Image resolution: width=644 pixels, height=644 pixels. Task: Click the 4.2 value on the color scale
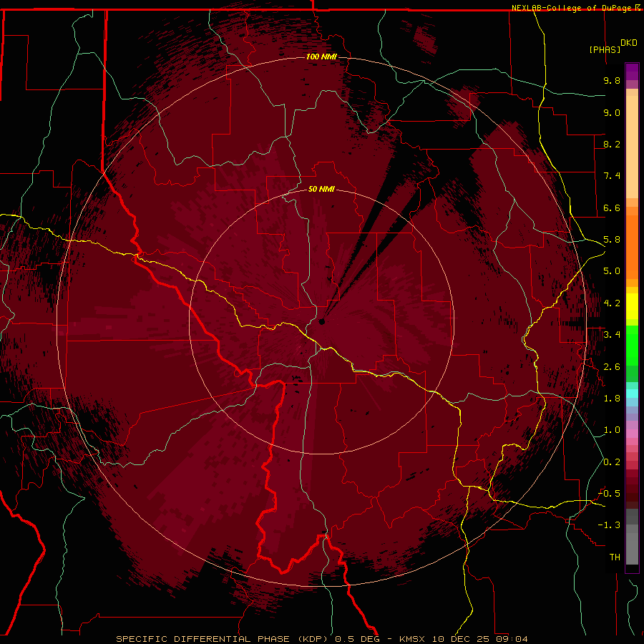click(612, 303)
